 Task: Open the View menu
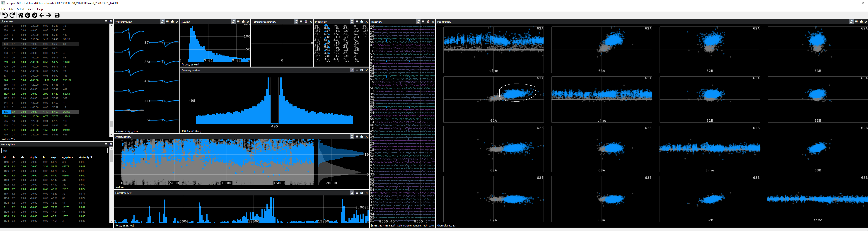tap(31, 9)
